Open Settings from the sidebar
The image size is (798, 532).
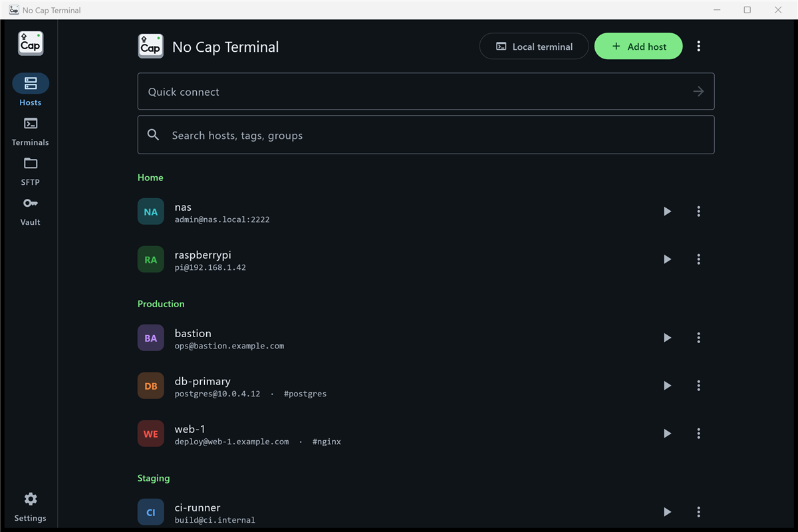(31, 507)
